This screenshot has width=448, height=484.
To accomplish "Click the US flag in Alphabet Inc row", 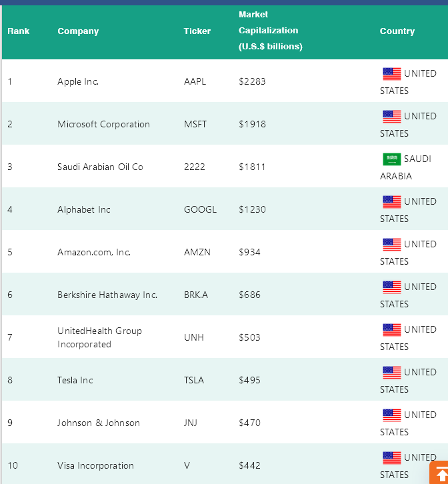I will pos(392,202).
